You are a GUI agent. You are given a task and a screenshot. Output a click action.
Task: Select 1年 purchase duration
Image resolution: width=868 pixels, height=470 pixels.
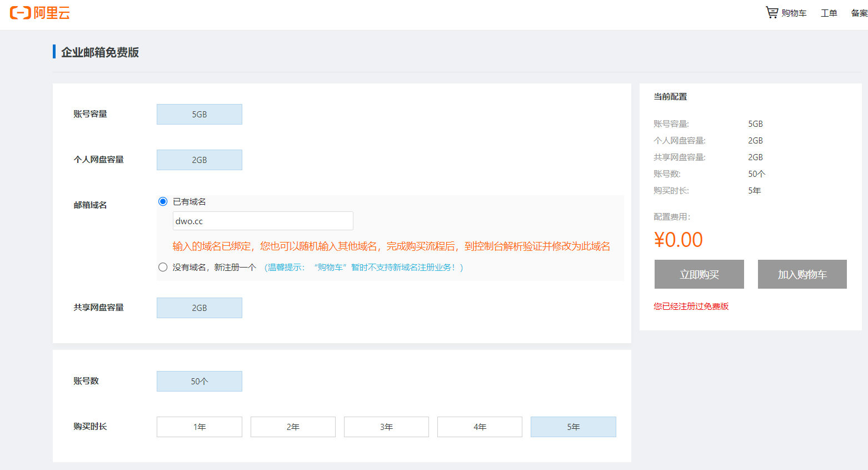[199, 427]
